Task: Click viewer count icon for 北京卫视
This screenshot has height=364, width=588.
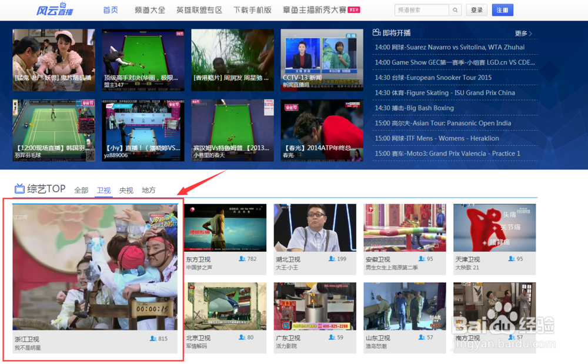Action: (242, 338)
